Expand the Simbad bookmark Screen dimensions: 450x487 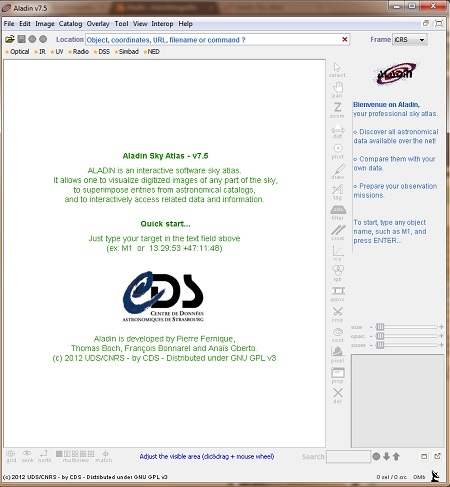click(x=126, y=52)
